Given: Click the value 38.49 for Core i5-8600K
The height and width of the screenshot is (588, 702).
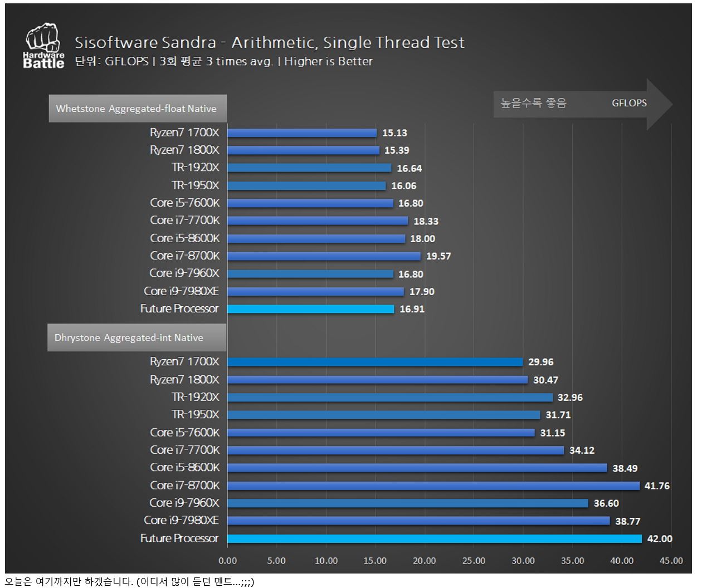Looking at the screenshot, I should pyautogui.click(x=625, y=468).
